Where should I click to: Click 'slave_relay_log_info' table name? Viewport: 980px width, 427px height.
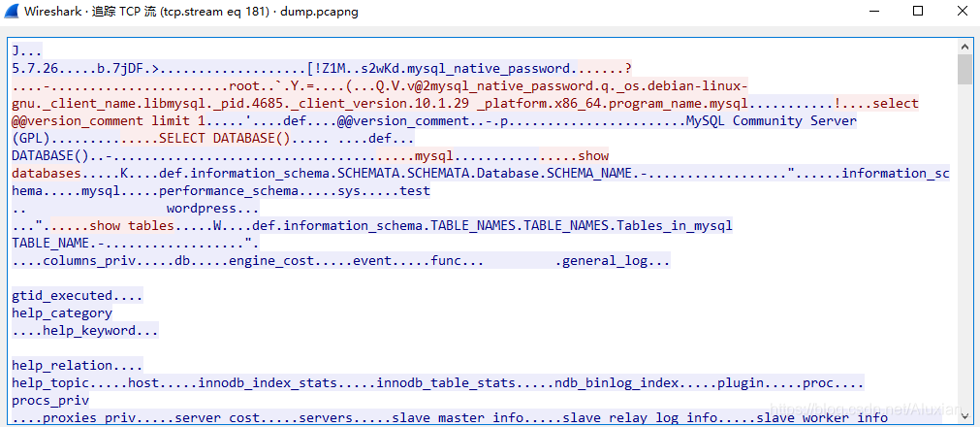pyautogui.click(x=640, y=418)
